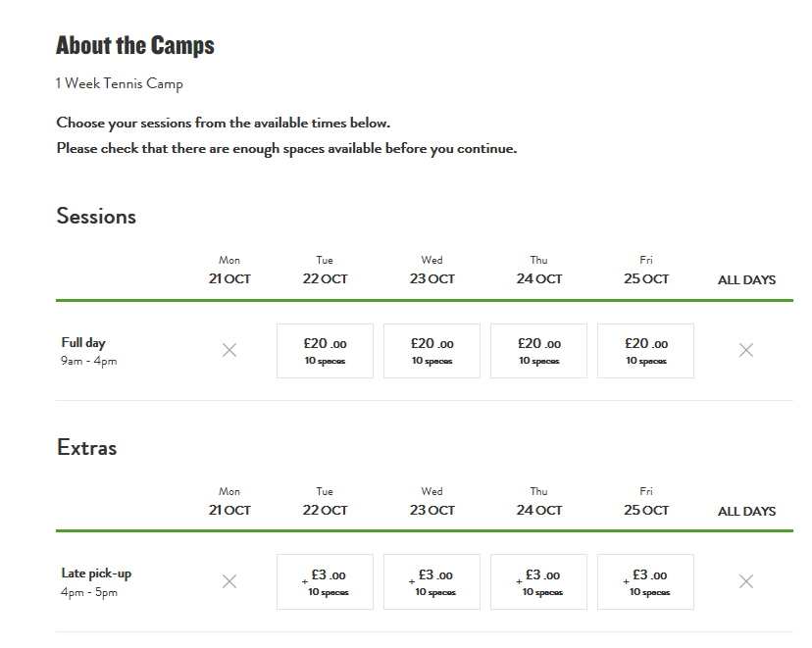Select the Full day session on Thu 24 Oct
Screen dimensions: 812x648
click(538, 351)
